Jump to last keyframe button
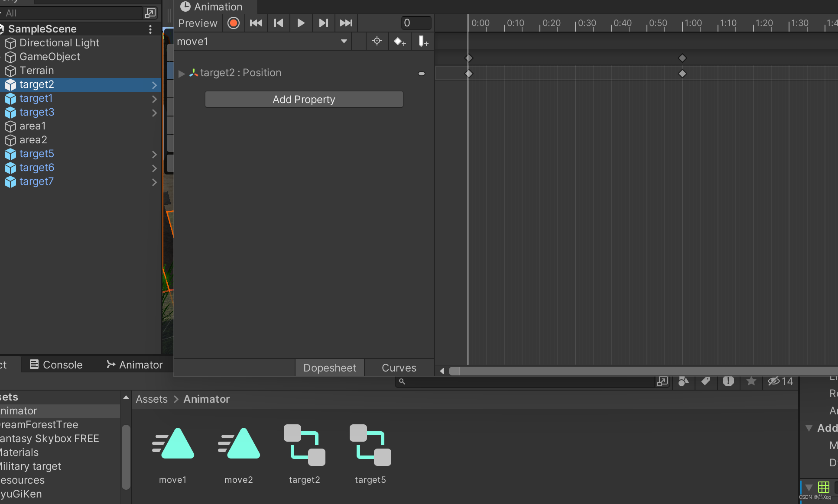Viewport: 838px width, 504px height. click(346, 23)
